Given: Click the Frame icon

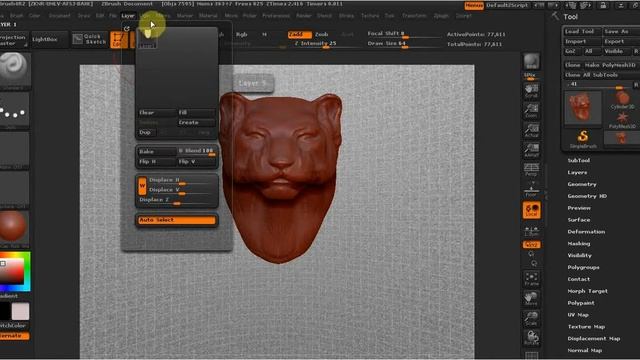Looking at the screenshot, I should coord(531,279).
